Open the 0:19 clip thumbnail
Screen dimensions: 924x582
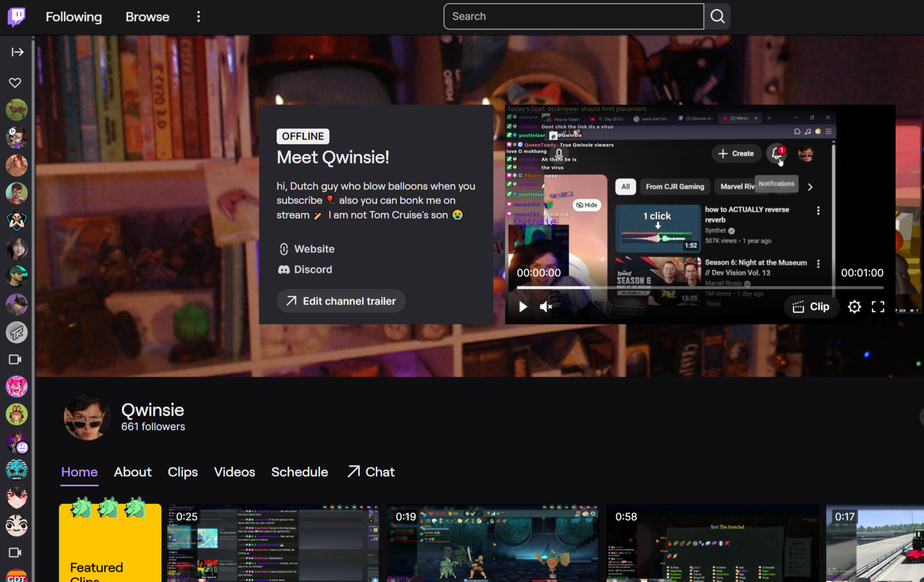(493, 542)
